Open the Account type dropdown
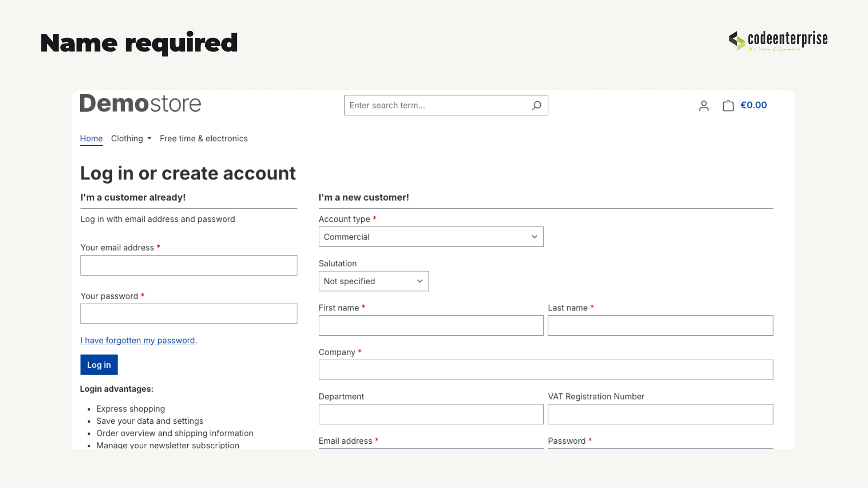This screenshot has width=868, height=488. (x=431, y=237)
